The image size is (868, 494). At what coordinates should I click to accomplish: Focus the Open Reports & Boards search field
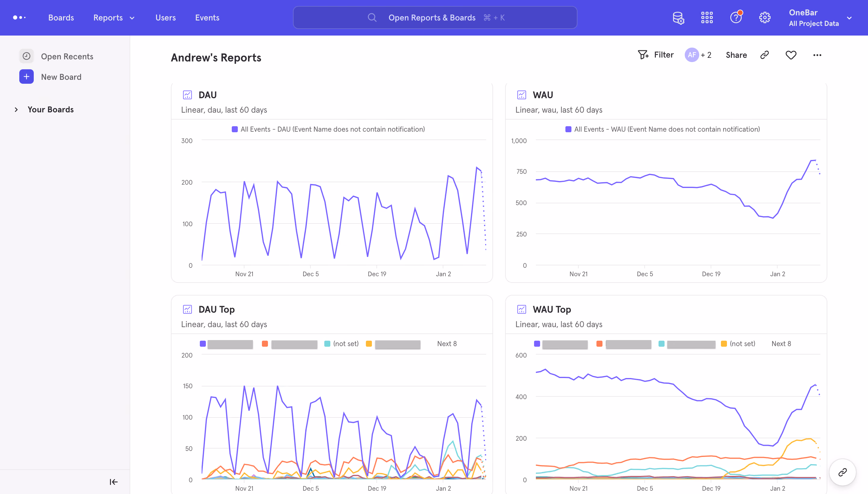pos(435,18)
